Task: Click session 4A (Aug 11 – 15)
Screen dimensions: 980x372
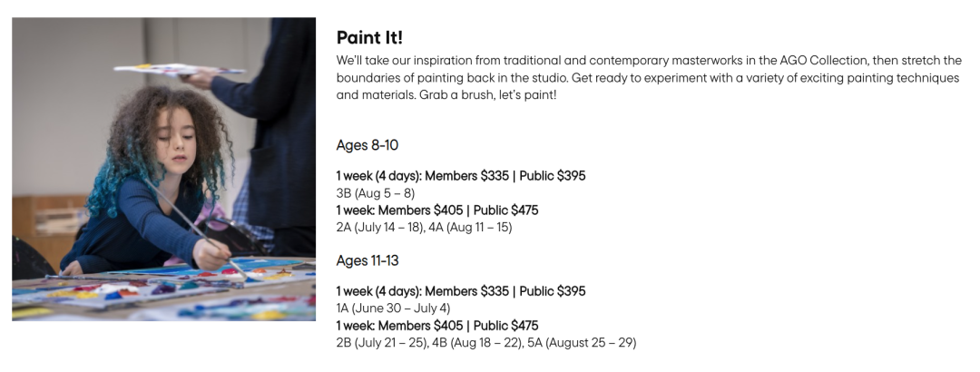Action: 470,228
